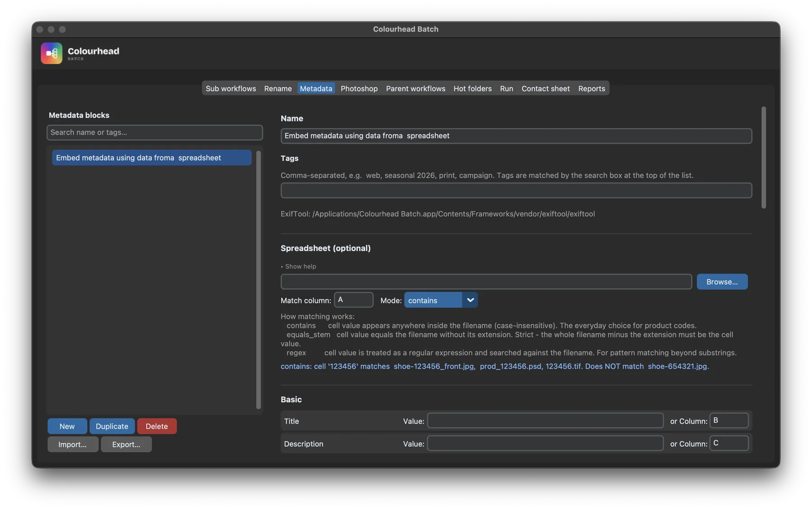Switch to the Rename tab
Viewport: 812px width, 510px height.
click(x=277, y=88)
